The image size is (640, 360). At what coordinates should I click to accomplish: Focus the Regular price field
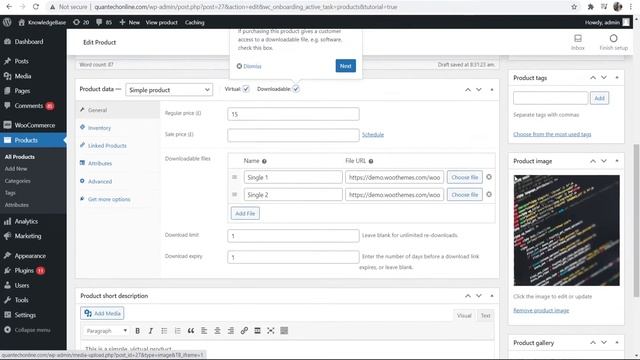[293, 114]
